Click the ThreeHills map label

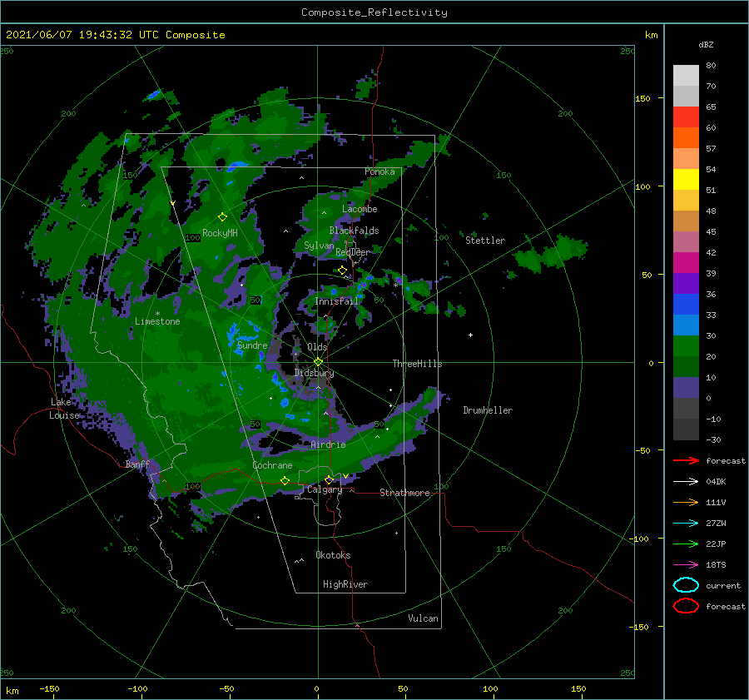click(417, 364)
